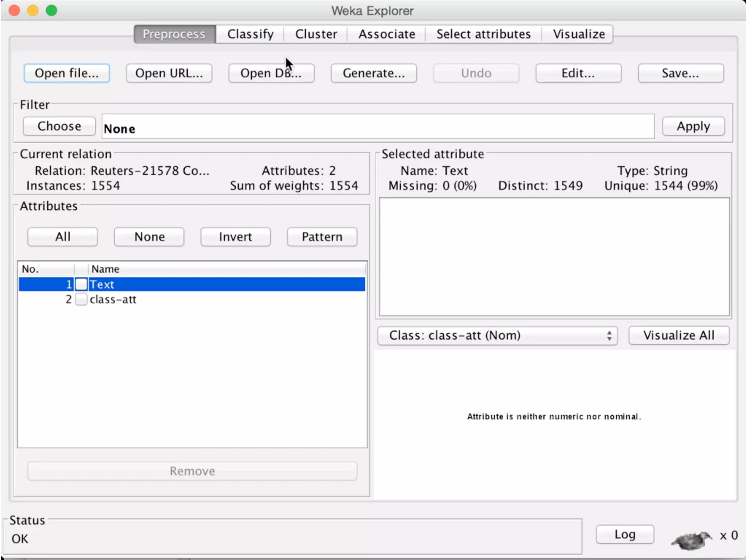Open the dataset editor with Edit...
Screen dimensions: 747x560
[578, 73]
